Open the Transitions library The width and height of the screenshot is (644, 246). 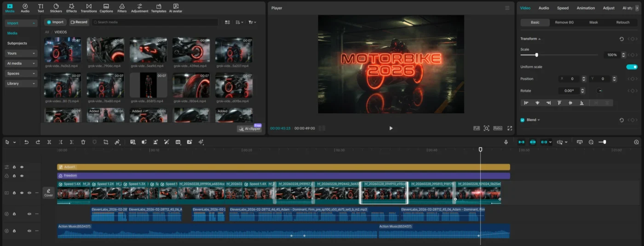click(88, 8)
